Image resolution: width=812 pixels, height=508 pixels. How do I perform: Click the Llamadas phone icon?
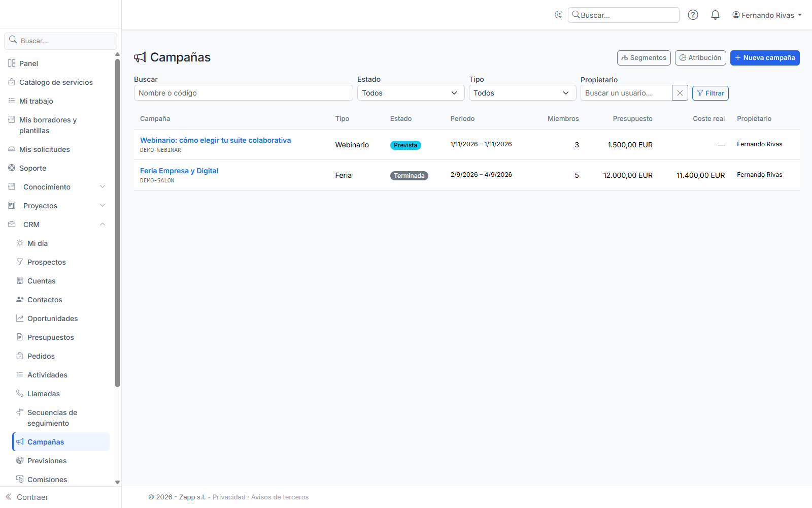coord(20,393)
